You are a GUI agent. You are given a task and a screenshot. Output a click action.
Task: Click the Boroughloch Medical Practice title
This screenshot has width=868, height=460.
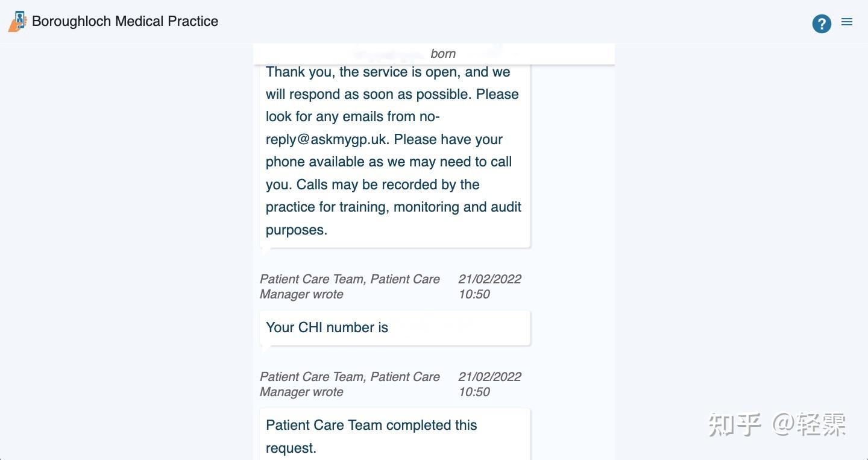(x=125, y=21)
